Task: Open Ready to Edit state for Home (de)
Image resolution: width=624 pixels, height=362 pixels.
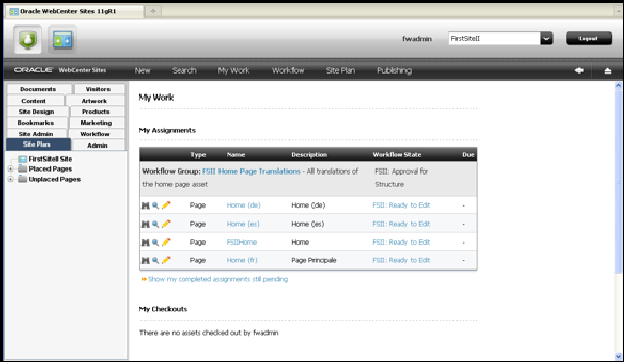Action: tap(401, 205)
